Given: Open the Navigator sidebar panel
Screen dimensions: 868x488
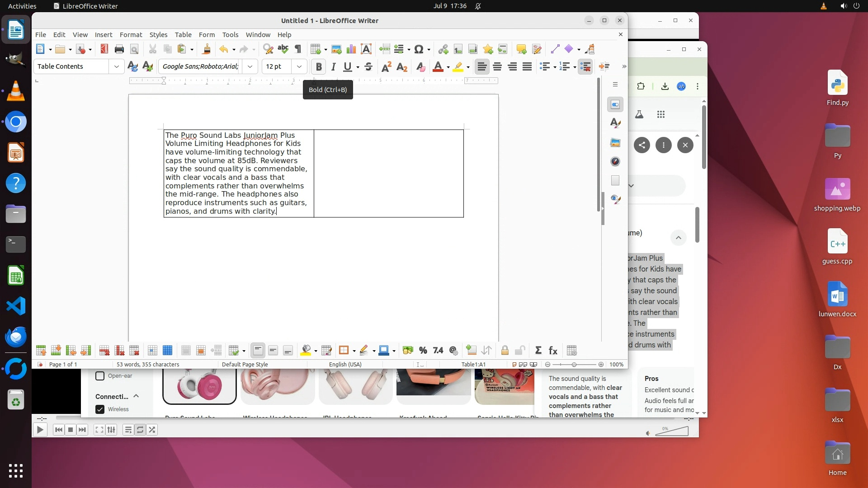Looking at the screenshot, I should click(x=615, y=162).
